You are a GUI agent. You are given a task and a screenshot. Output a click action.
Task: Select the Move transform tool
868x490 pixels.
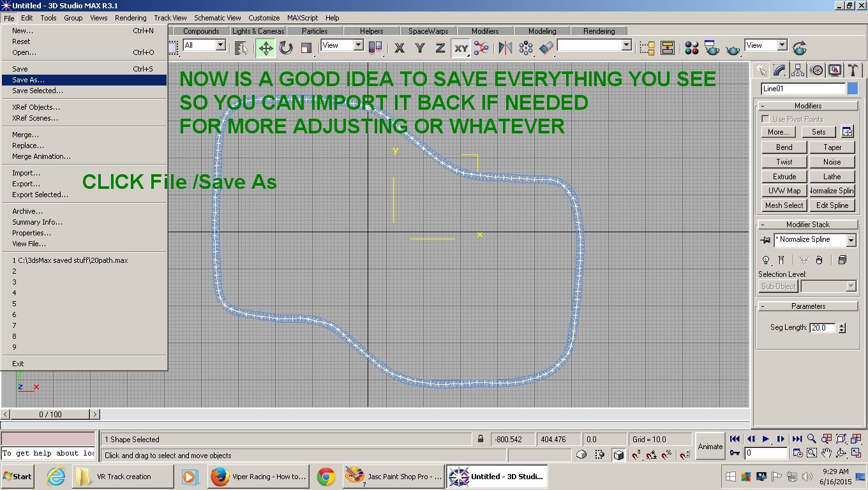(x=266, y=48)
